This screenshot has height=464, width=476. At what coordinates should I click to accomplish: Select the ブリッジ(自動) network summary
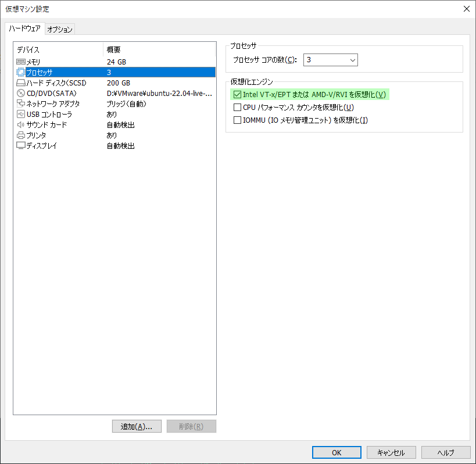pyautogui.click(x=126, y=104)
